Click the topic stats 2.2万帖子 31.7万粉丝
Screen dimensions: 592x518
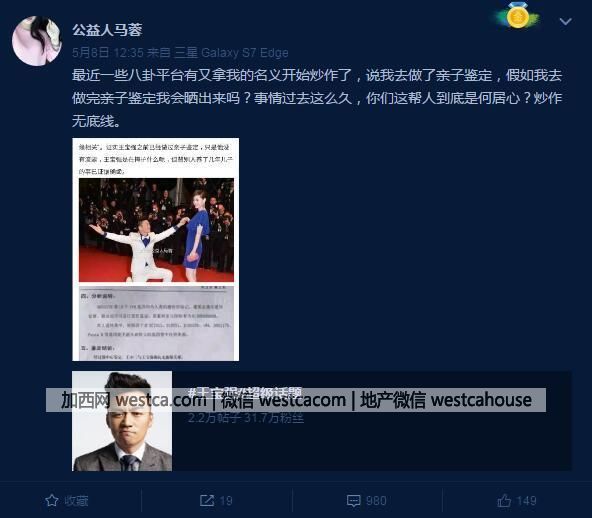coord(246,418)
